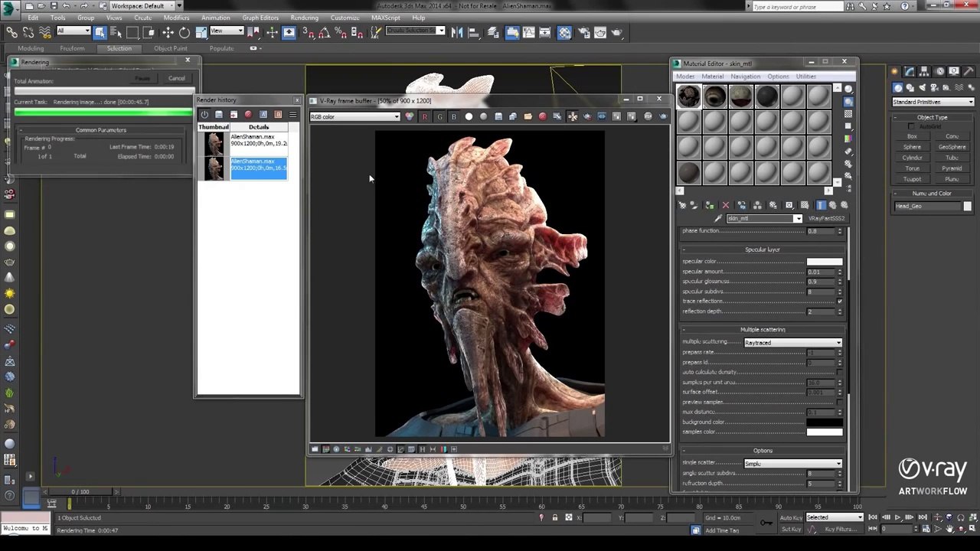Cancel the rendering
980x551 pixels.
point(176,78)
